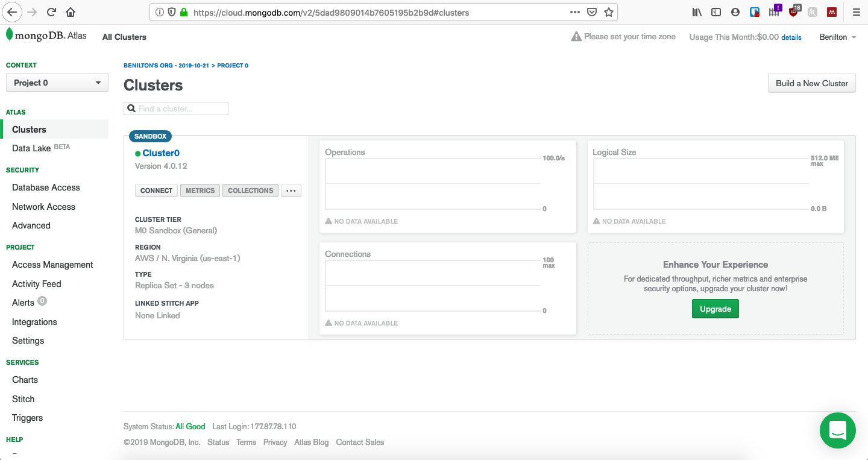Image resolution: width=868 pixels, height=460 pixels.
Task: Open the Cluster0 three-dots more options button
Action: coord(291,191)
